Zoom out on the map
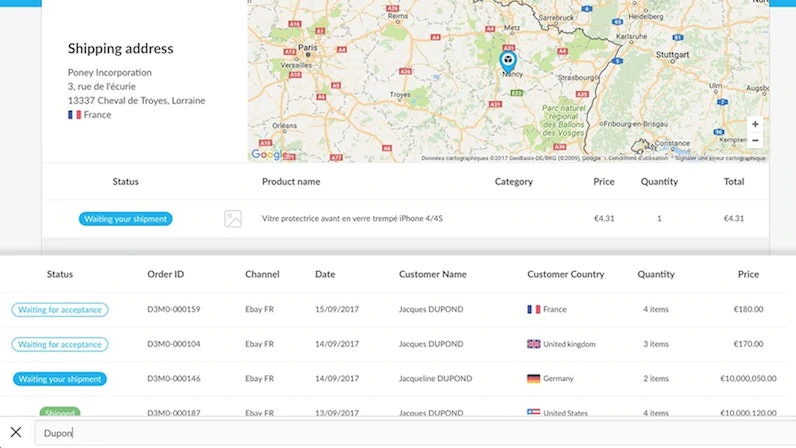The width and height of the screenshot is (796, 448). 755,140
